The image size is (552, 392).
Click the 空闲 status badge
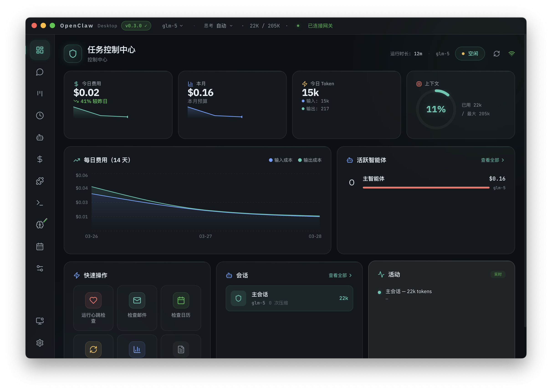tap(470, 54)
